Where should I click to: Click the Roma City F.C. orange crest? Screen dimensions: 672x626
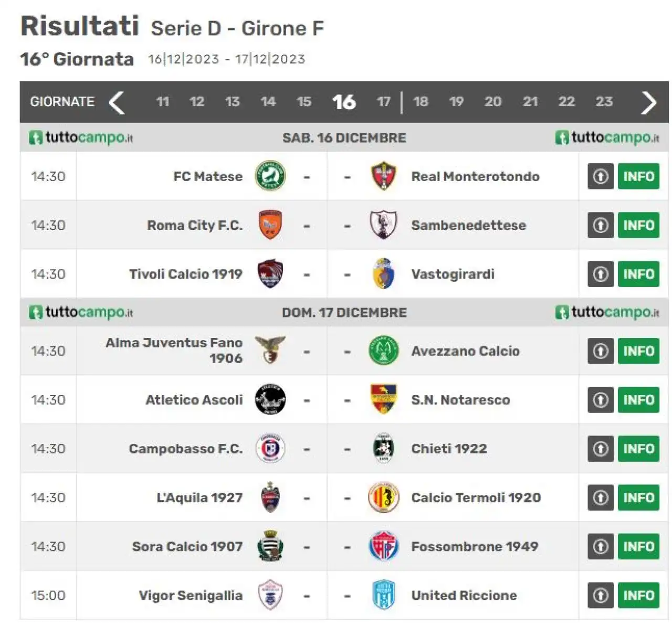click(270, 225)
